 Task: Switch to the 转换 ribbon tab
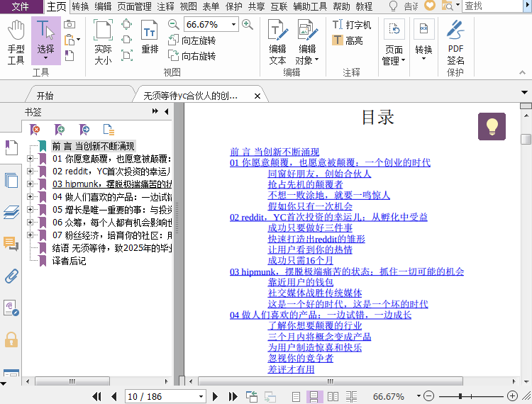(80, 6)
